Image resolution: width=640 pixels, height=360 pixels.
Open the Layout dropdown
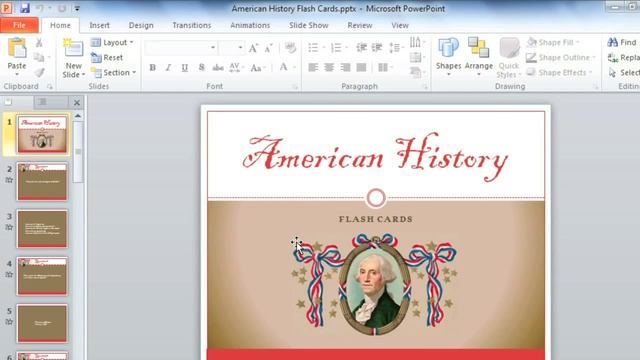(112, 42)
